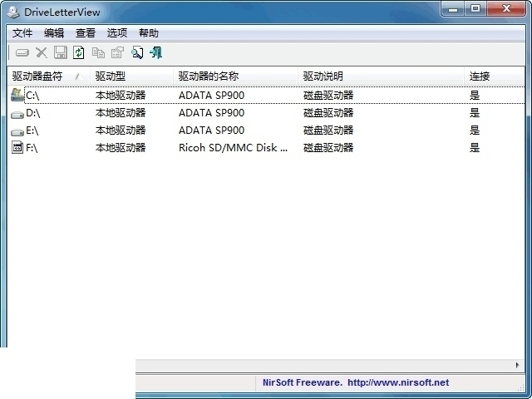Sort by 驱动器的名称 column header

click(236, 76)
